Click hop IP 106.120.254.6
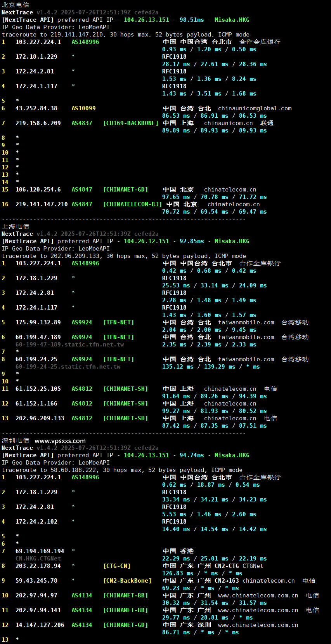The image size is (331, 644). pos(38,190)
